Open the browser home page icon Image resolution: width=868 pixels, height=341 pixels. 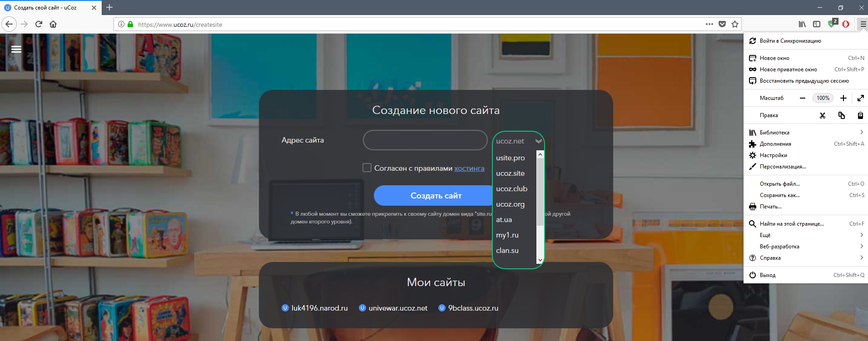[x=53, y=24]
